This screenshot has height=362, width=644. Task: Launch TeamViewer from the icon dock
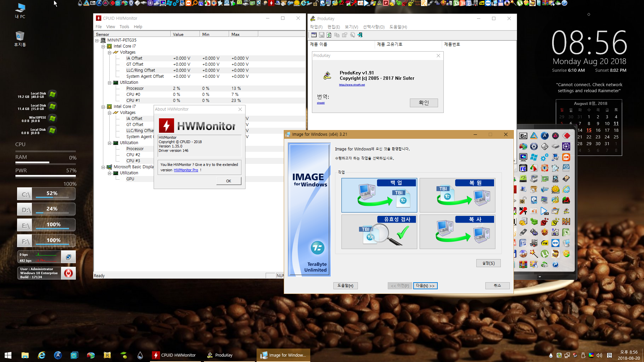pyautogui.click(x=555, y=243)
